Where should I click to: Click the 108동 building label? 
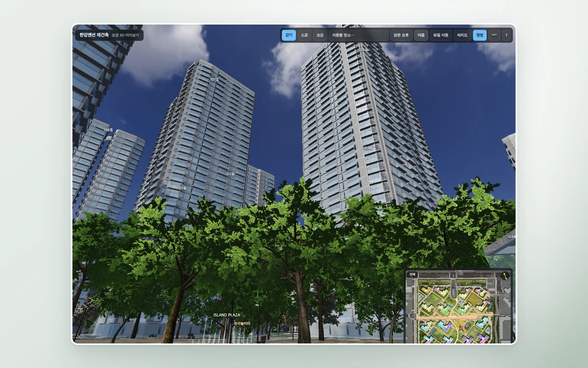108,130
